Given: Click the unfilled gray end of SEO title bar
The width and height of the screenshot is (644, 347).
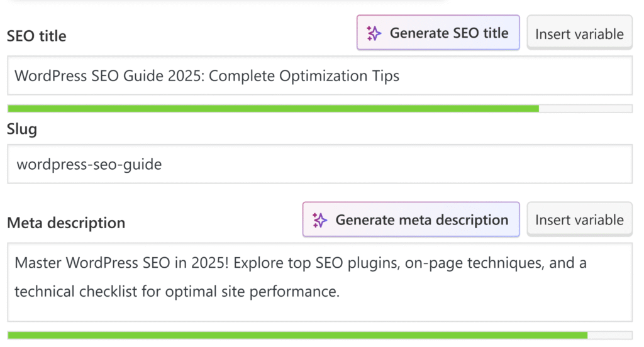Looking at the screenshot, I should pos(586,108).
